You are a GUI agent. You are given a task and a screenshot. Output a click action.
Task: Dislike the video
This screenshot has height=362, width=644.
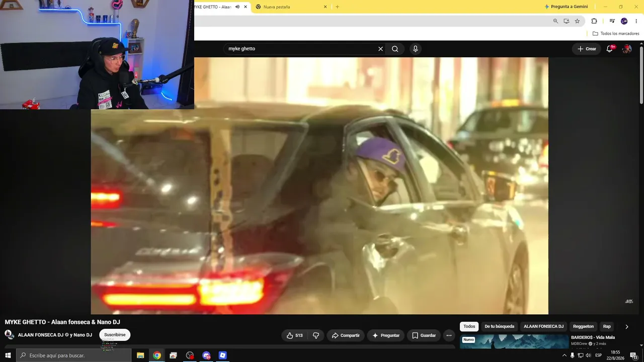(x=316, y=335)
